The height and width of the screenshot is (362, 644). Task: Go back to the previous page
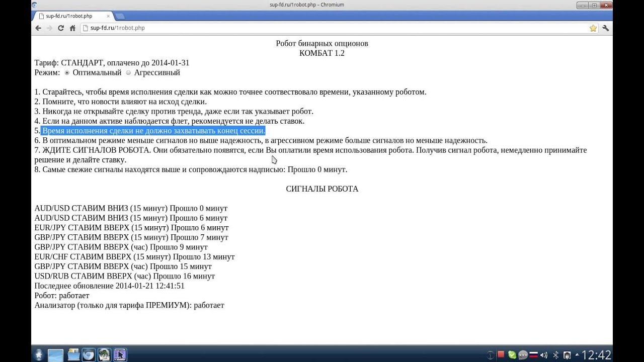(38, 28)
